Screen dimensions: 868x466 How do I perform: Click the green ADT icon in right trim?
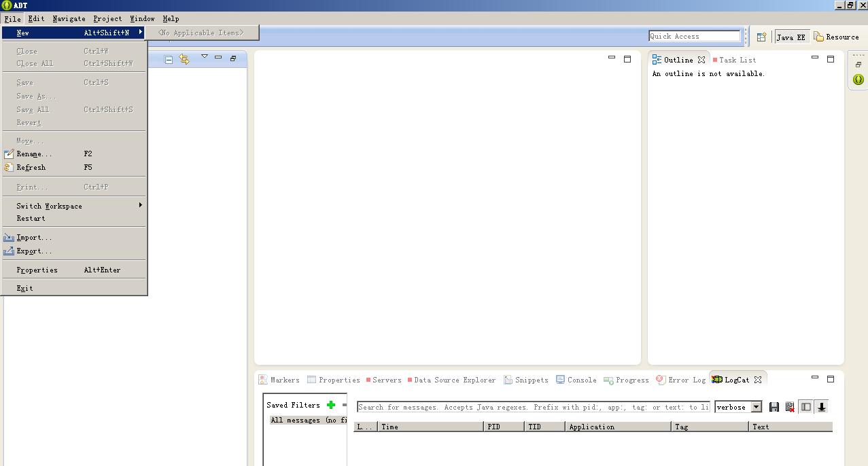[858, 79]
